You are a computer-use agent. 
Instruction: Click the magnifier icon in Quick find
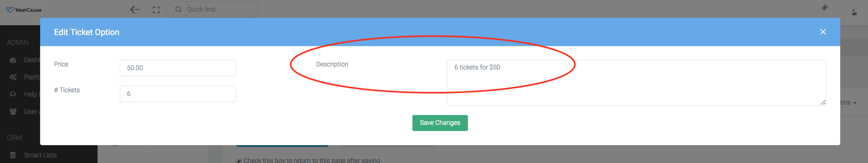(x=178, y=9)
